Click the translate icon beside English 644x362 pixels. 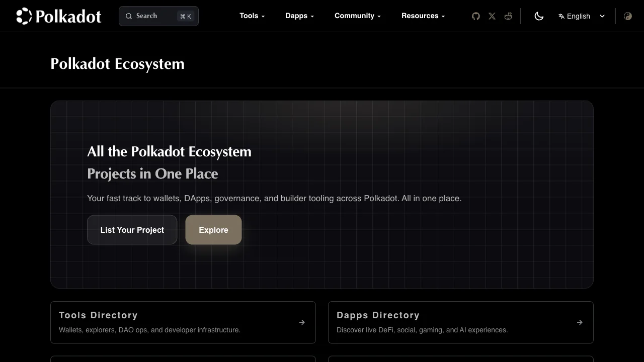point(561,16)
